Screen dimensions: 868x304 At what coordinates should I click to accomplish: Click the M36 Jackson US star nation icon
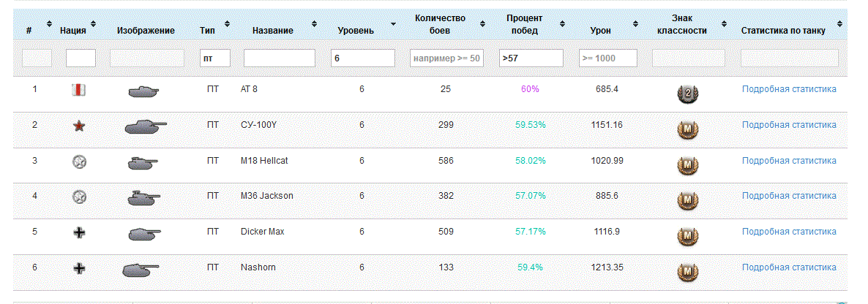pyautogui.click(x=79, y=197)
